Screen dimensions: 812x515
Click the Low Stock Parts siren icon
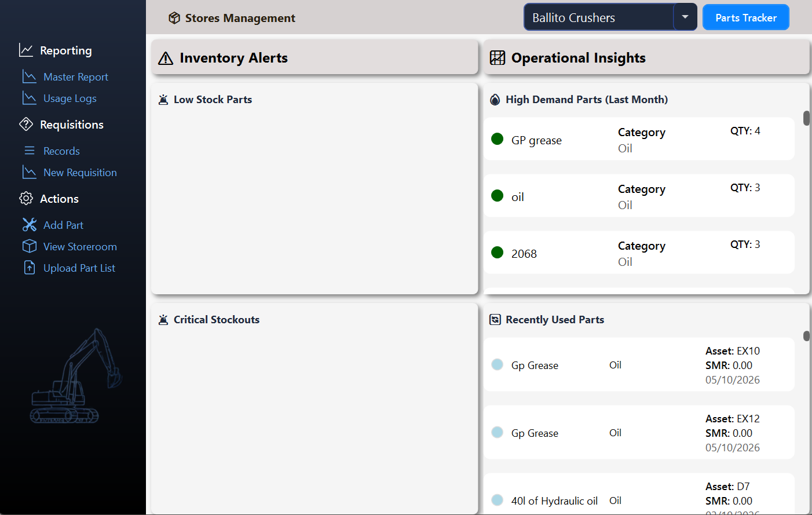163,100
